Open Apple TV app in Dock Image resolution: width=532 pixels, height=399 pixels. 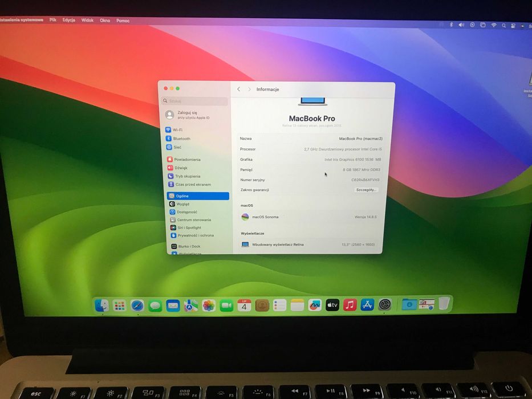[332, 305]
